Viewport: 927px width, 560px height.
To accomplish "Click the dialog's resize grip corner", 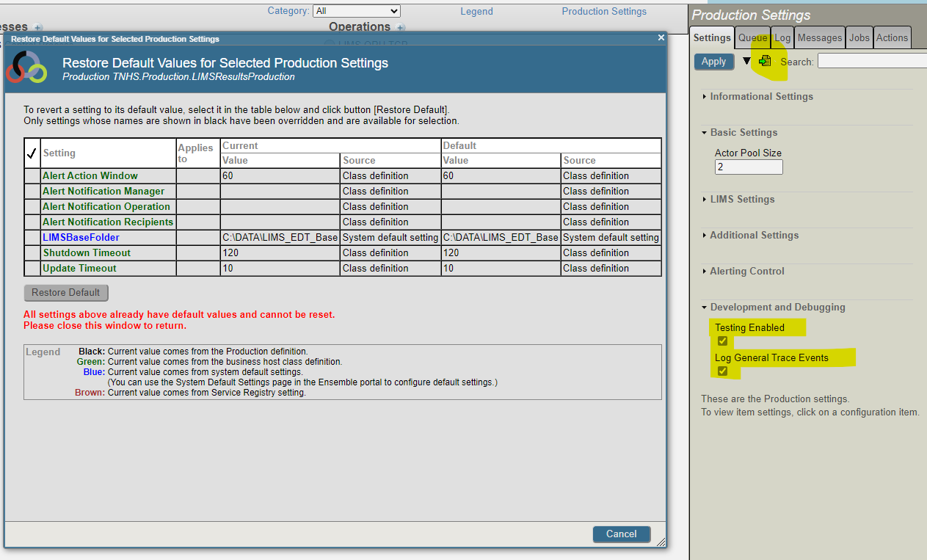I will [661, 542].
